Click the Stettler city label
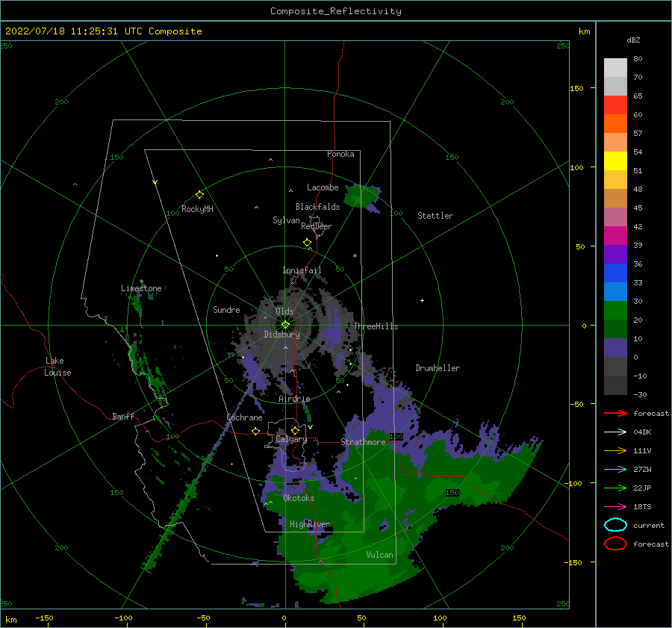 tap(435, 216)
